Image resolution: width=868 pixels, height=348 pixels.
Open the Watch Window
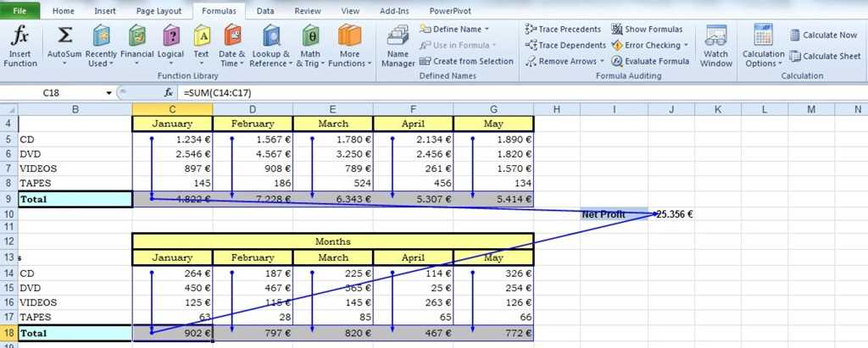(x=715, y=47)
